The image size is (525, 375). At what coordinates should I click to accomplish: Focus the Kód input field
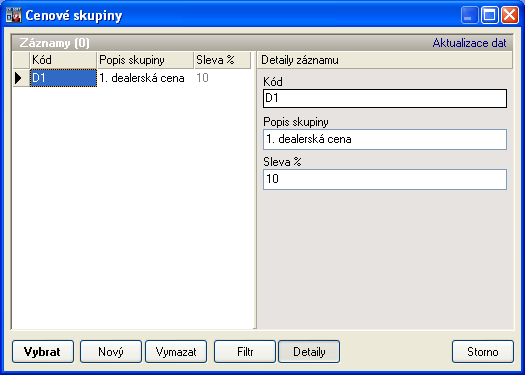click(x=385, y=98)
